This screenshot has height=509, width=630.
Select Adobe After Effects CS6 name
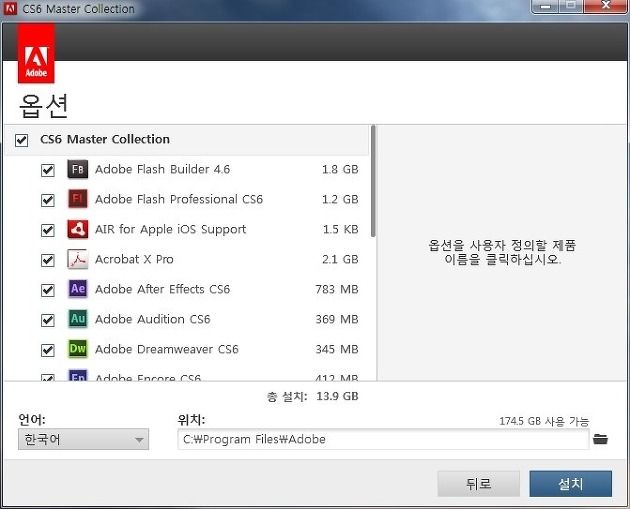pos(162,289)
